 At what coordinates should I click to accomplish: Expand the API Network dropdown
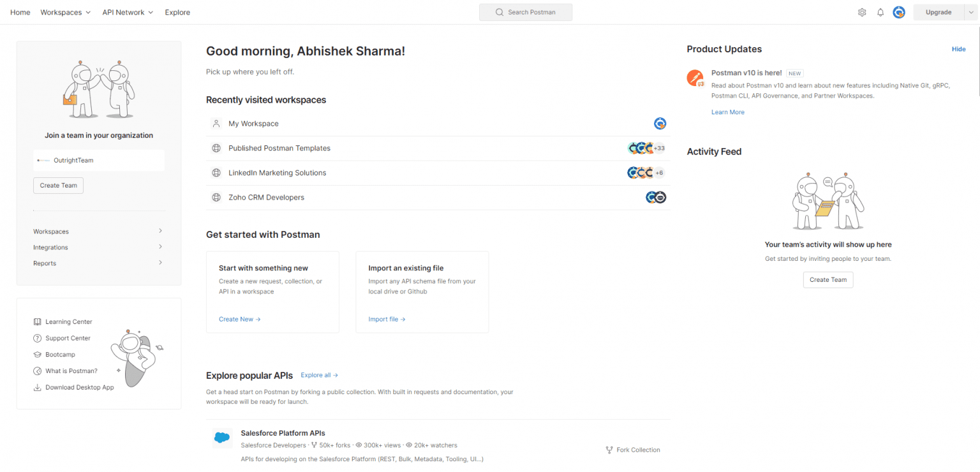point(127,12)
